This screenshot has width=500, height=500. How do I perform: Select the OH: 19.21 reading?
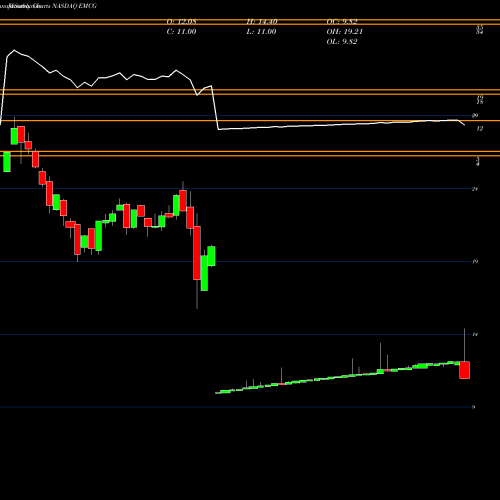tap(344, 32)
